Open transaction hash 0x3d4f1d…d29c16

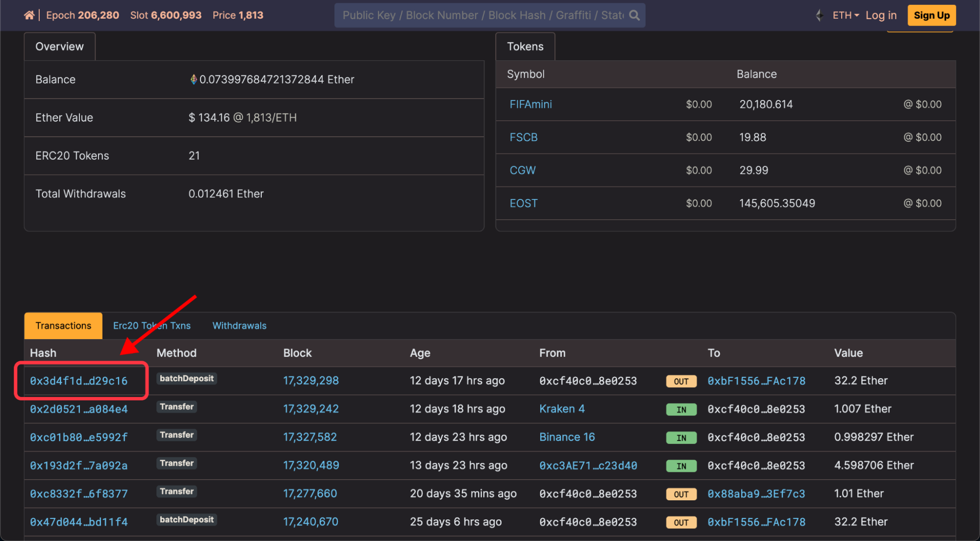pos(78,381)
